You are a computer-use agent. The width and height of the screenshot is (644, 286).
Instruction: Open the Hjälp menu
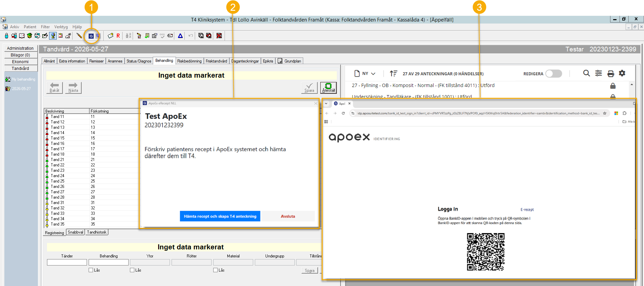(x=77, y=27)
